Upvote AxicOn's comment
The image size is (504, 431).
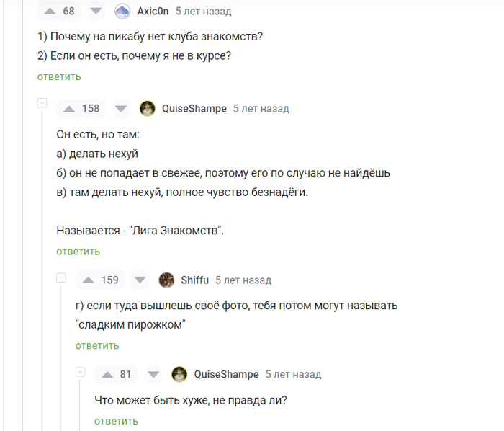click(x=49, y=12)
